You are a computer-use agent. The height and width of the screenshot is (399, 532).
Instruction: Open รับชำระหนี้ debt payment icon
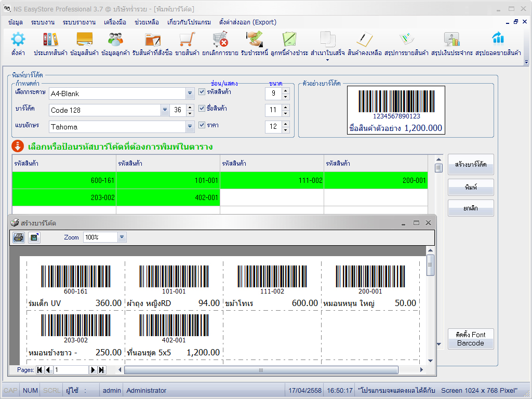(x=255, y=39)
